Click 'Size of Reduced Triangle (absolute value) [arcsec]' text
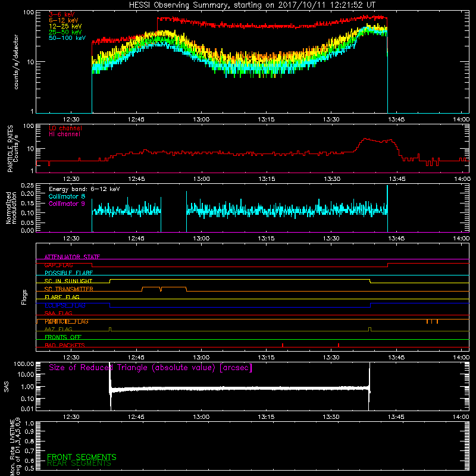 click(151, 368)
